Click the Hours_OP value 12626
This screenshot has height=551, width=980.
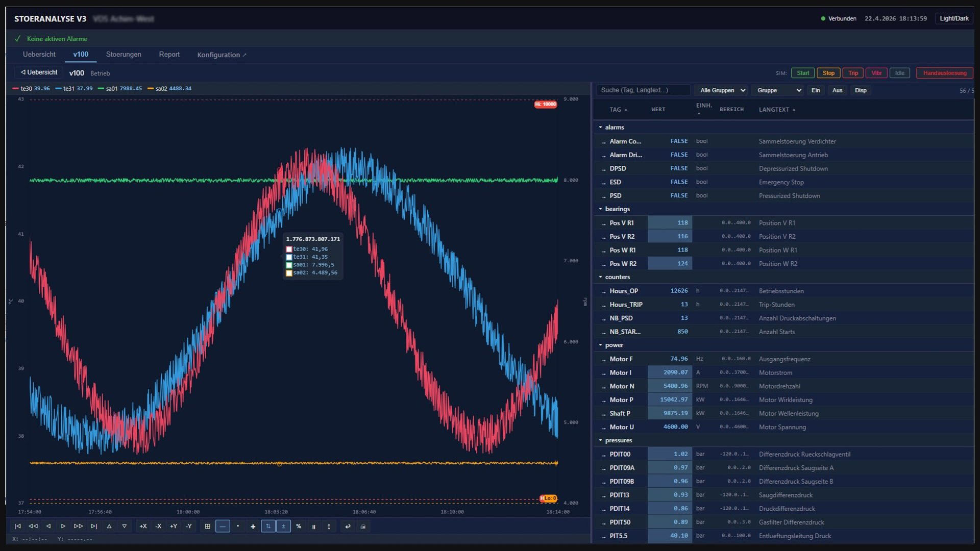click(x=679, y=291)
